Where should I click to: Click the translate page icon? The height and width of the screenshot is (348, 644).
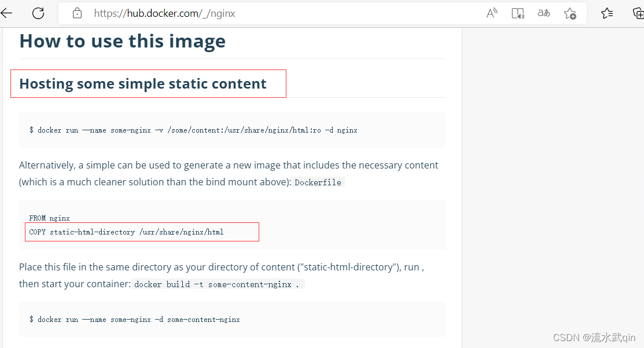tap(544, 13)
